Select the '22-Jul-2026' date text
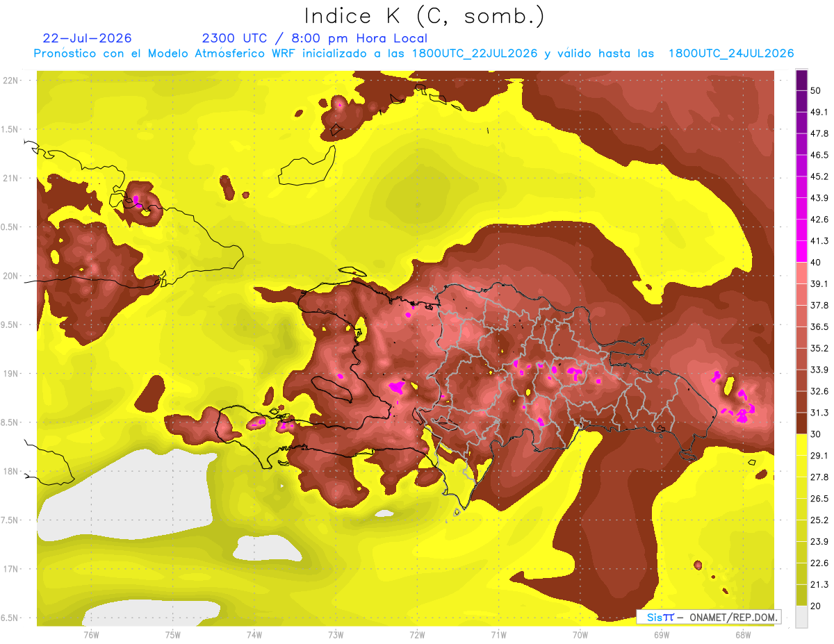Image resolution: width=834 pixels, height=644 pixels. coord(87,38)
